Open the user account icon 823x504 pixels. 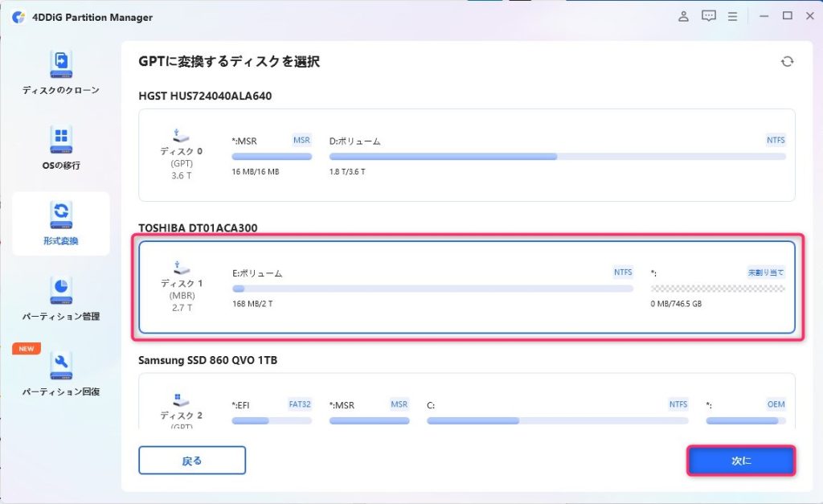click(684, 16)
